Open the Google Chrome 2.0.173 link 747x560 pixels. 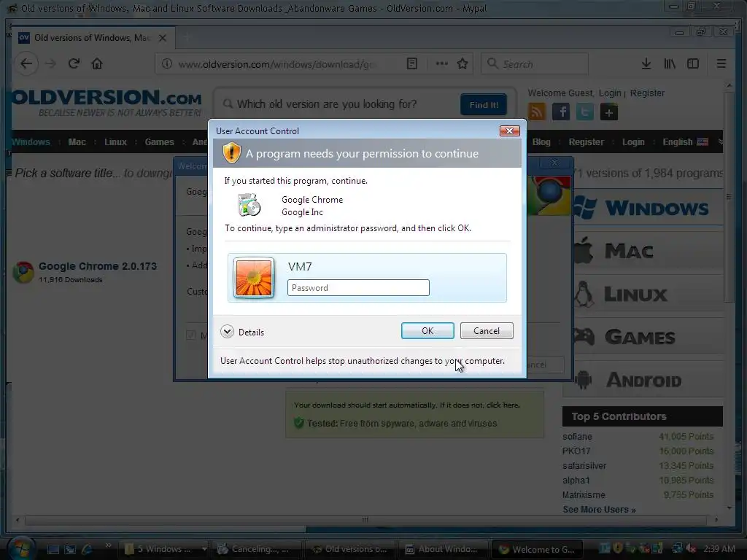tap(98, 266)
